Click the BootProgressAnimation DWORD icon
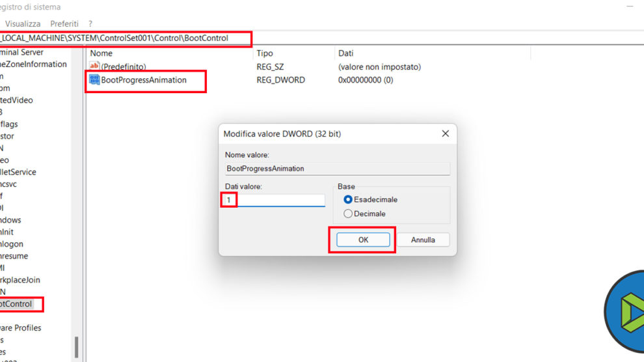The width and height of the screenshot is (644, 362). (x=94, y=79)
